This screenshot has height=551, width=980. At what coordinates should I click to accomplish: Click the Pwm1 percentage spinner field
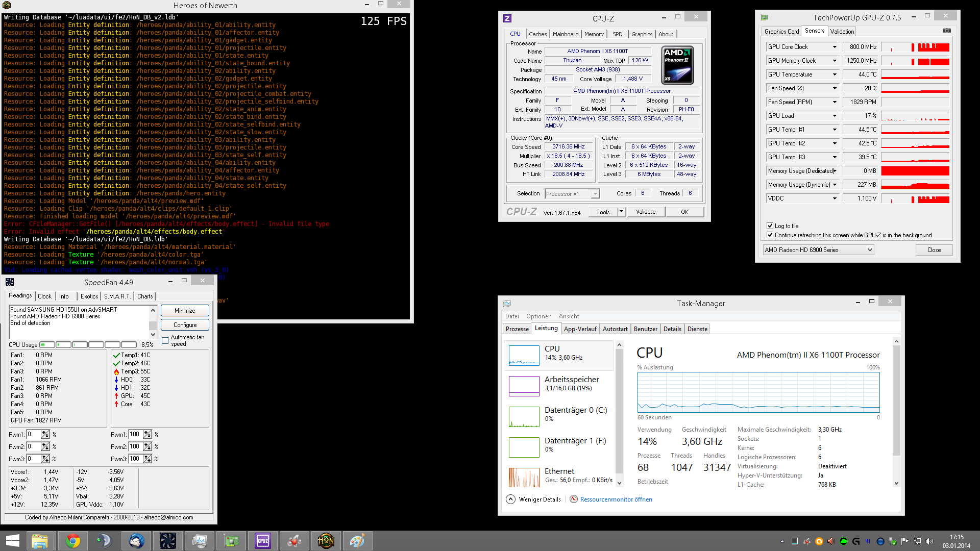coord(34,435)
